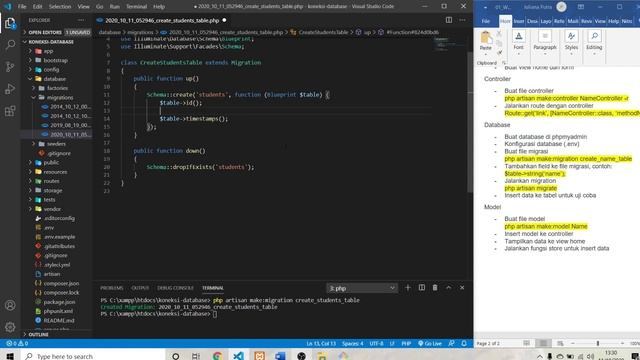Open the Windows Start menu
The image size is (640, 360).
(x=10, y=356)
